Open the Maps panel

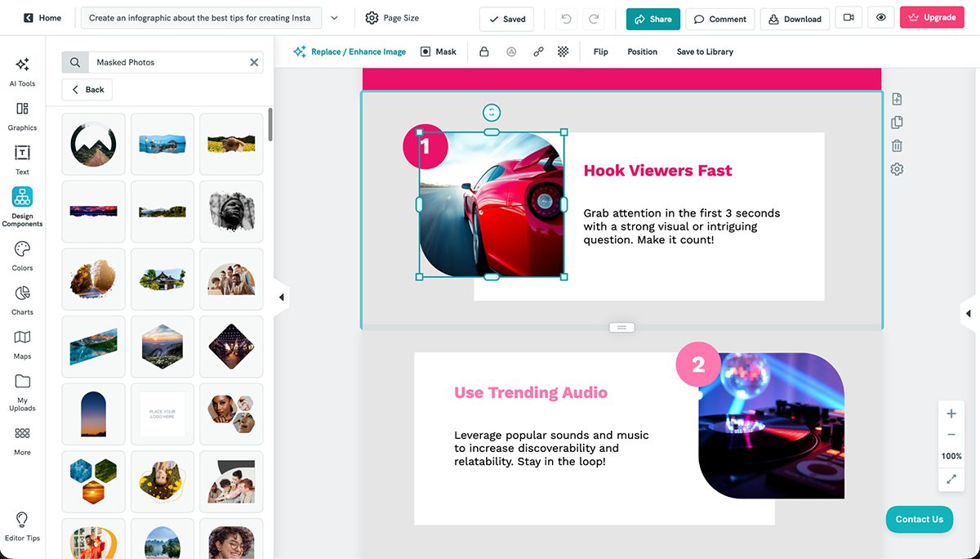[x=22, y=343]
